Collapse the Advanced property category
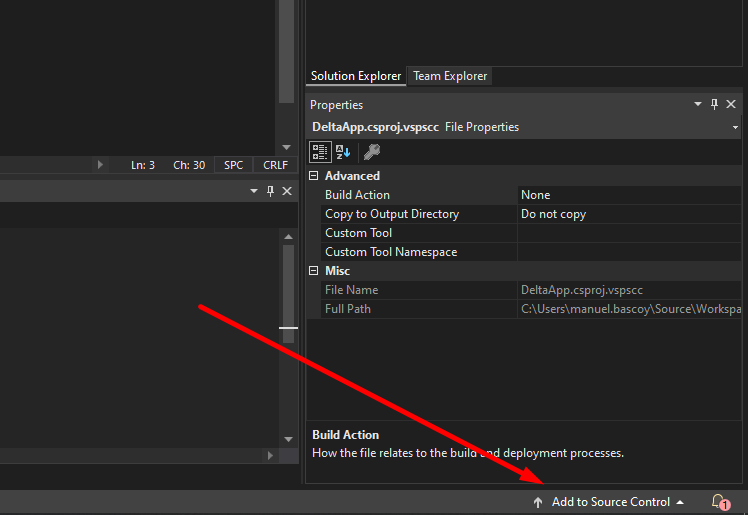Screen dimensions: 748x515 pos(314,176)
